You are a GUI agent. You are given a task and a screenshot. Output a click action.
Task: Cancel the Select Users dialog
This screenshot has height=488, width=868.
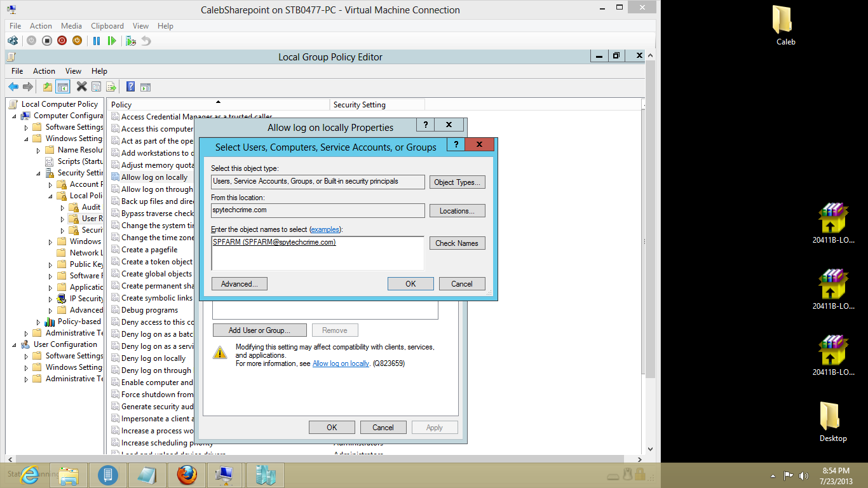[462, 284]
